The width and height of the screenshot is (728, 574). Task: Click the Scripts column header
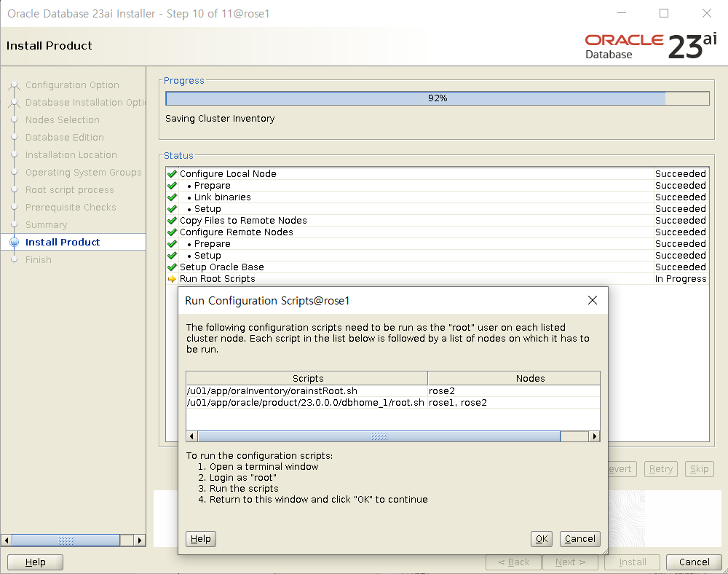pyautogui.click(x=307, y=378)
